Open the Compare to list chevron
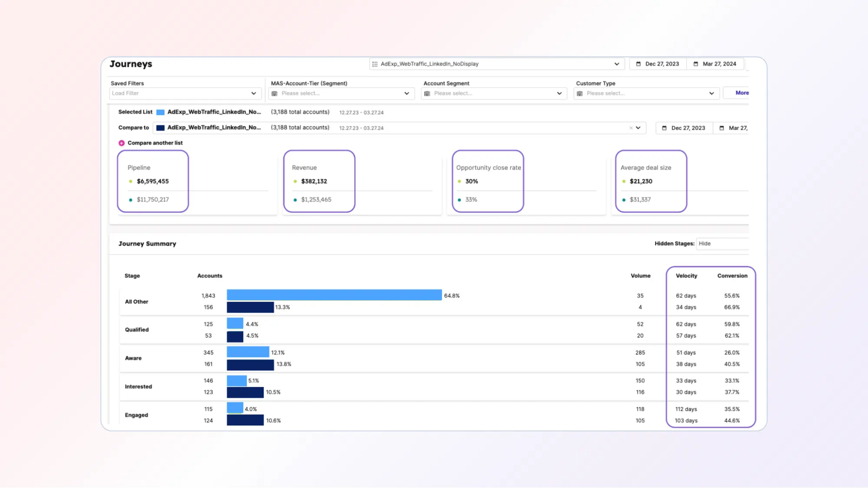 point(638,128)
